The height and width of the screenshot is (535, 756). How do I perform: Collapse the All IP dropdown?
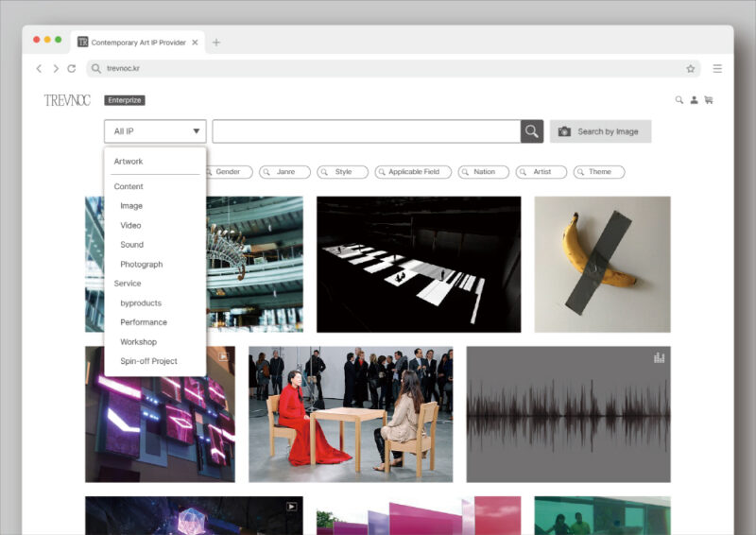[155, 131]
